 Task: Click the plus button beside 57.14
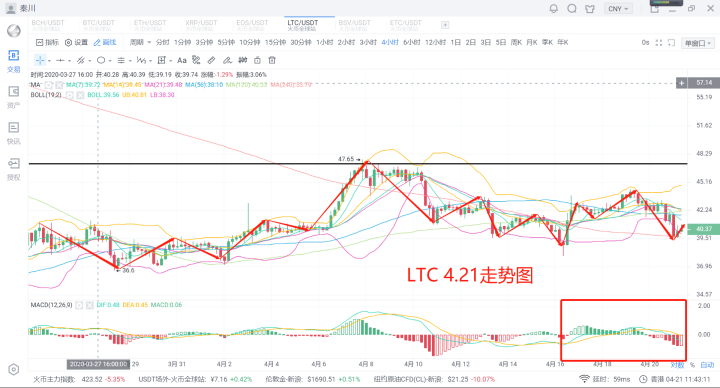coord(681,83)
